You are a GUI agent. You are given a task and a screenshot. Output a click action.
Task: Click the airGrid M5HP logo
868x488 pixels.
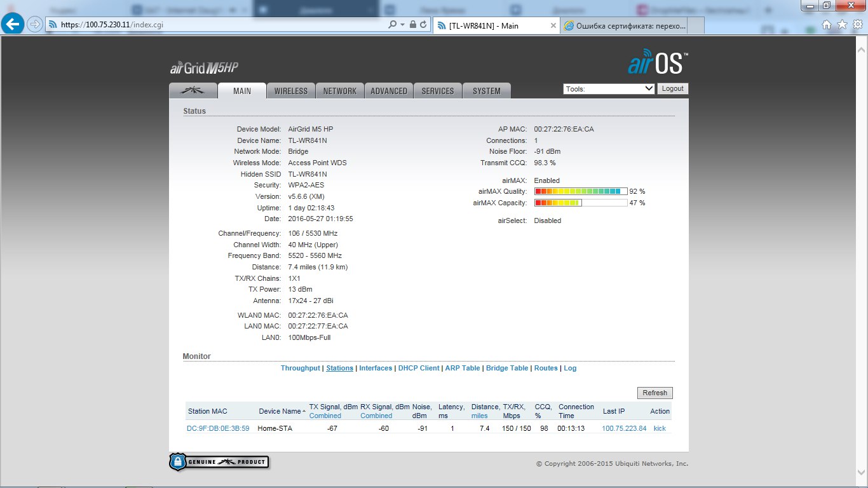[x=204, y=69]
